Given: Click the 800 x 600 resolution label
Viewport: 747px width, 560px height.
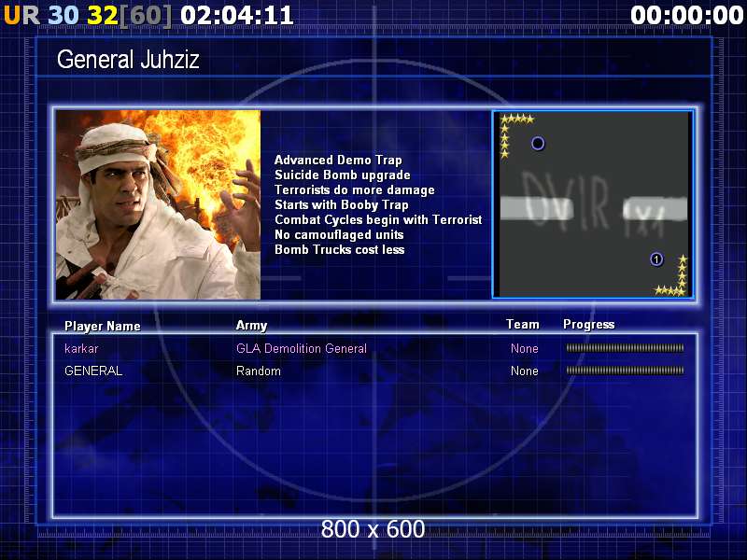Looking at the screenshot, I should 373,529.
